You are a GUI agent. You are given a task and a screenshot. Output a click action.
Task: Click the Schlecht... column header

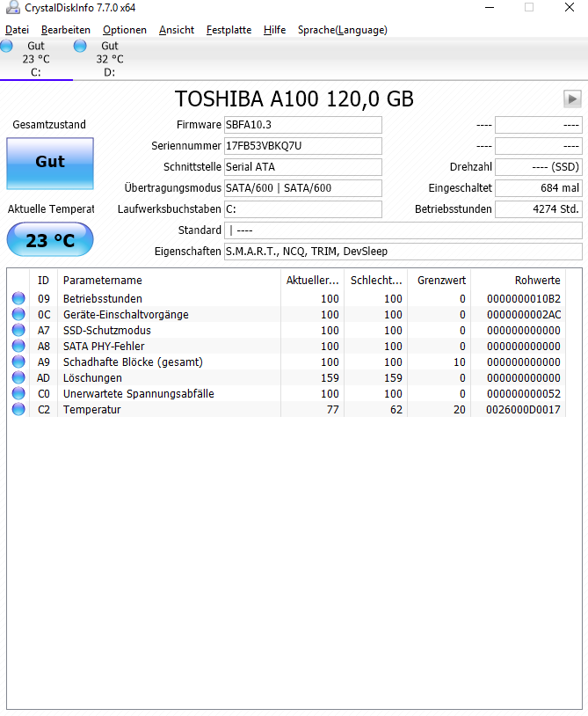coord(376,281)
